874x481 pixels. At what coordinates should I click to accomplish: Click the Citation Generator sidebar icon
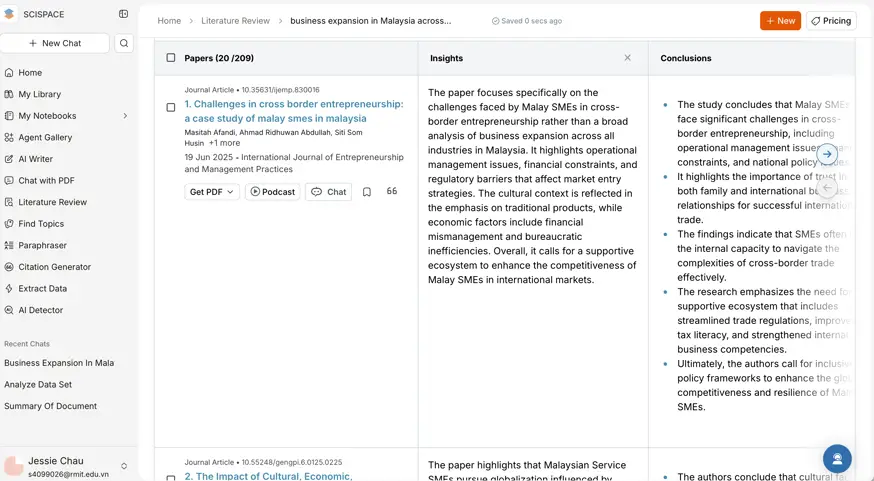9,267
